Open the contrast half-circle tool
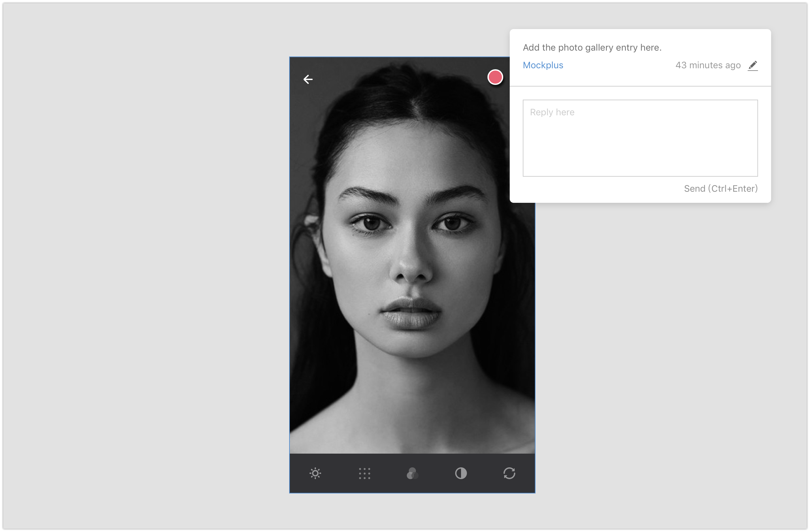The image size is (810, 532). 461,473
